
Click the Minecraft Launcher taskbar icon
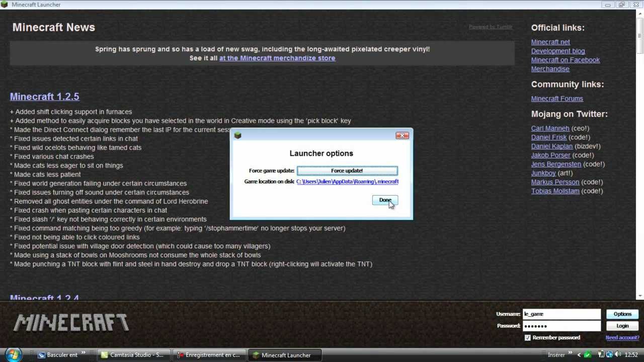[x=285, y=355]
